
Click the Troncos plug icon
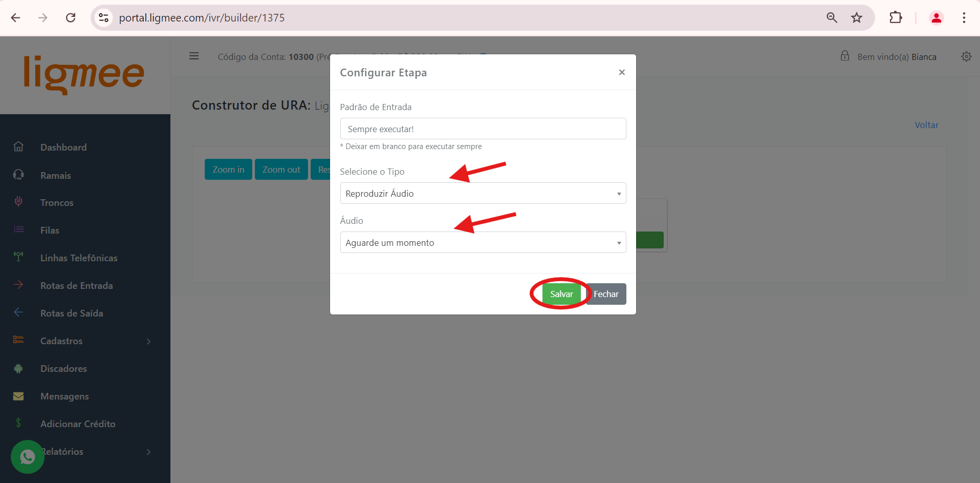coord(18,202)
